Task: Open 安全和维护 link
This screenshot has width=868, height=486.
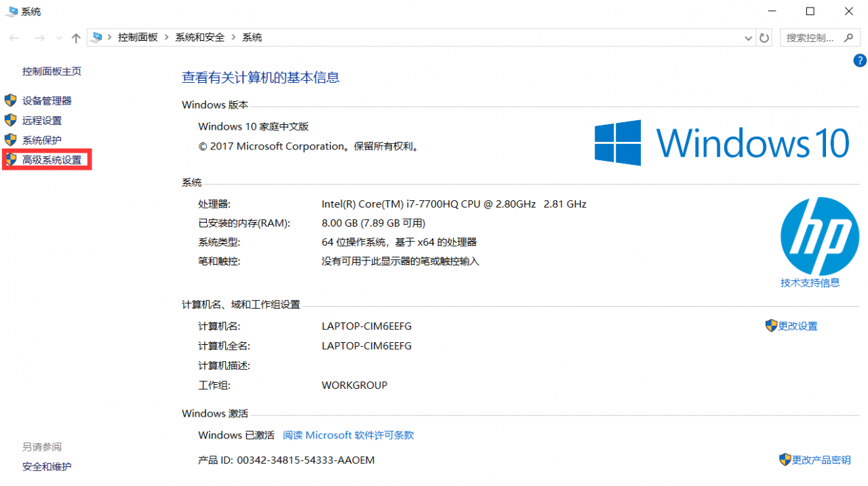Action: coord(47,467)
